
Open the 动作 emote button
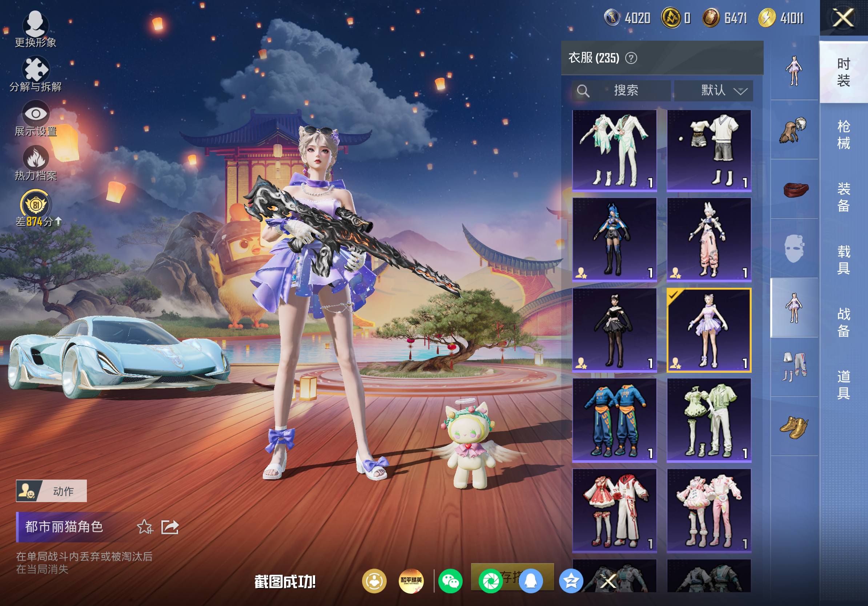(51, 491)
